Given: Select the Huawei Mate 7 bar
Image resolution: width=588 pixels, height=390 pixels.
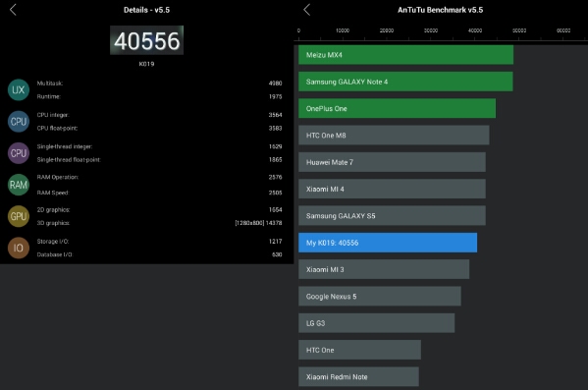Looking at the screenshot, I should 392,162.
